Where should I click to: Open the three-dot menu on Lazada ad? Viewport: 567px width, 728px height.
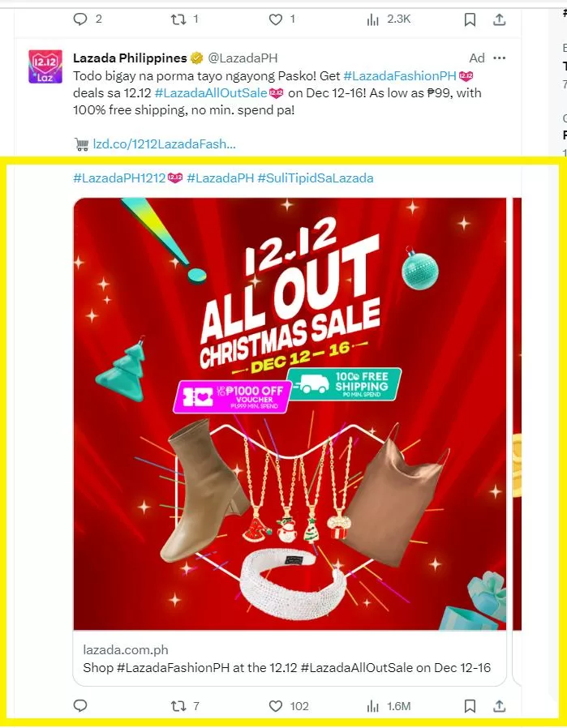click(x=499, y=58)
